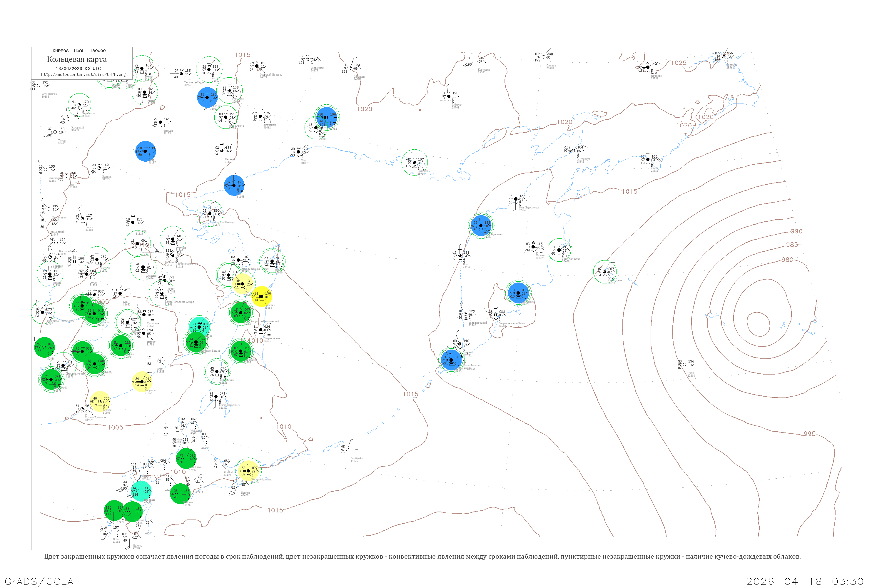Click the yellow Терней station circle 31909

click(x=100, y=402)
